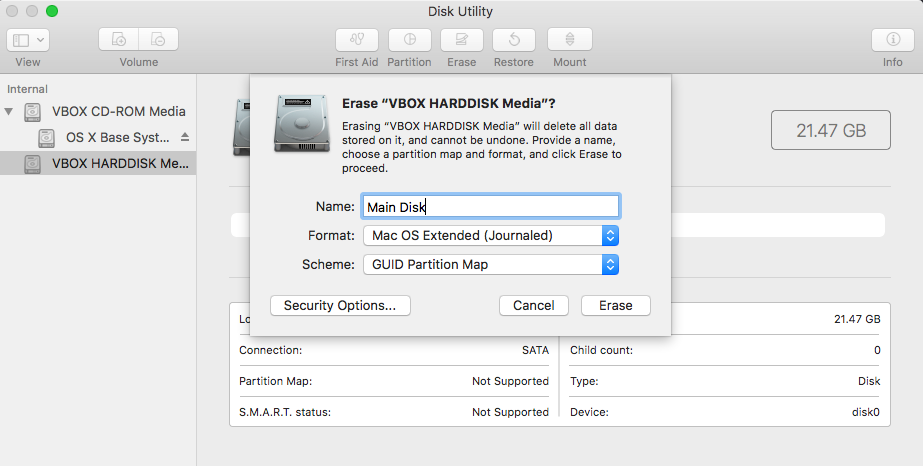Confirm with the Erase button
Screen dimensions: 923x466
[616, 305]
